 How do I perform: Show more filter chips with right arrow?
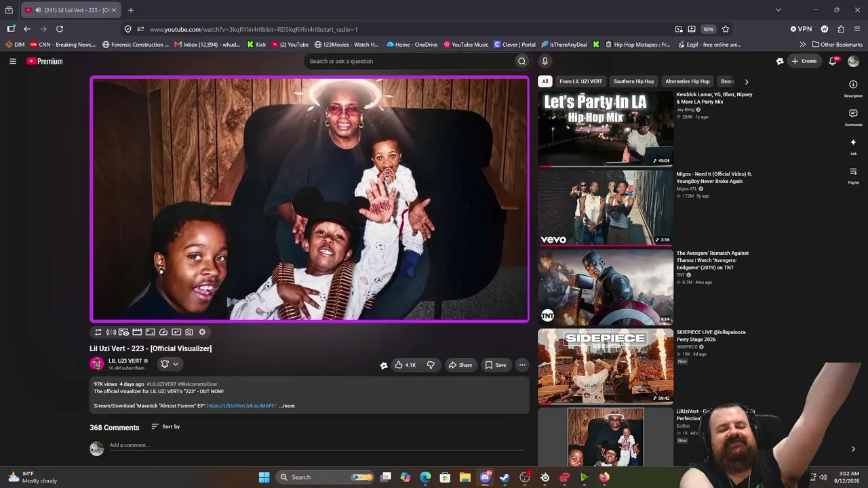[747, 81]
